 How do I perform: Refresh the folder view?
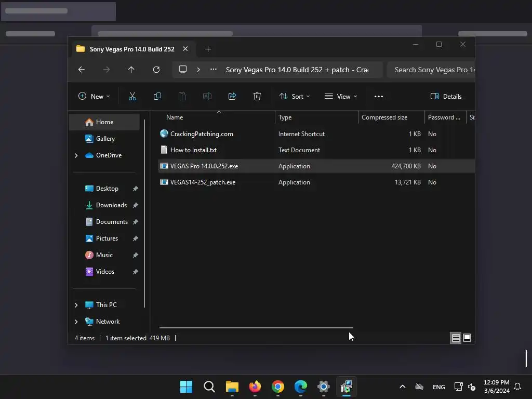(156, 70)
